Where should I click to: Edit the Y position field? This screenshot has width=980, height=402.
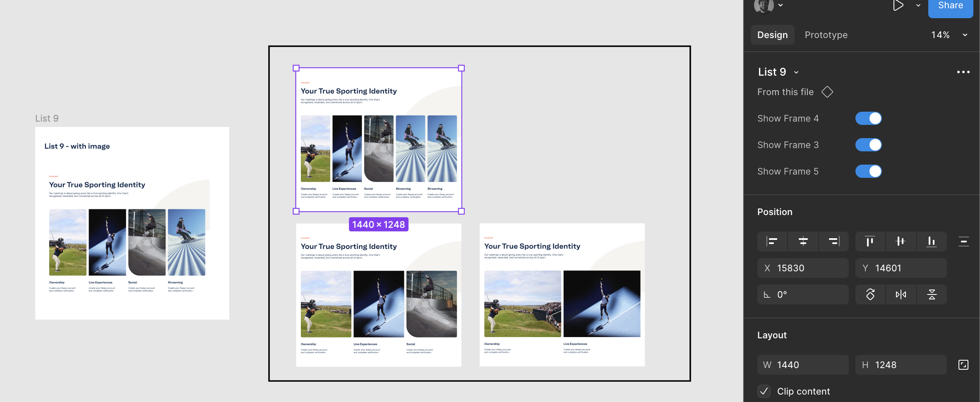901,268
